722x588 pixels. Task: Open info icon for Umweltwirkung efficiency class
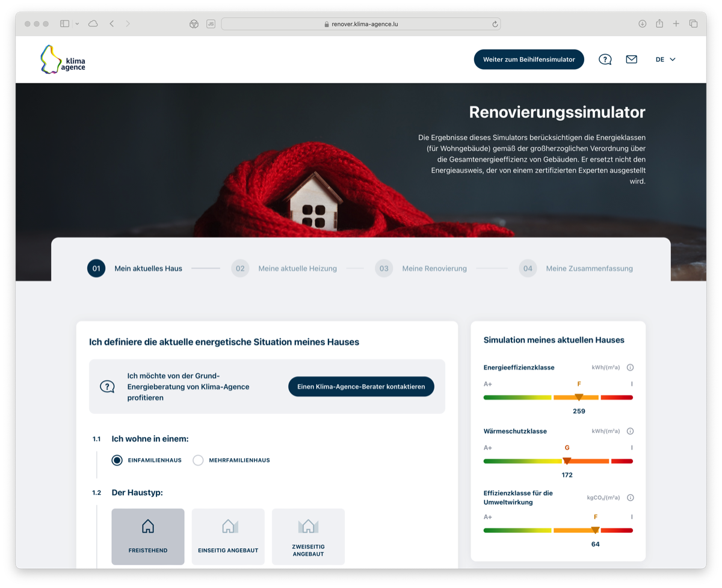pyautogui.click(x=630, y=498)
